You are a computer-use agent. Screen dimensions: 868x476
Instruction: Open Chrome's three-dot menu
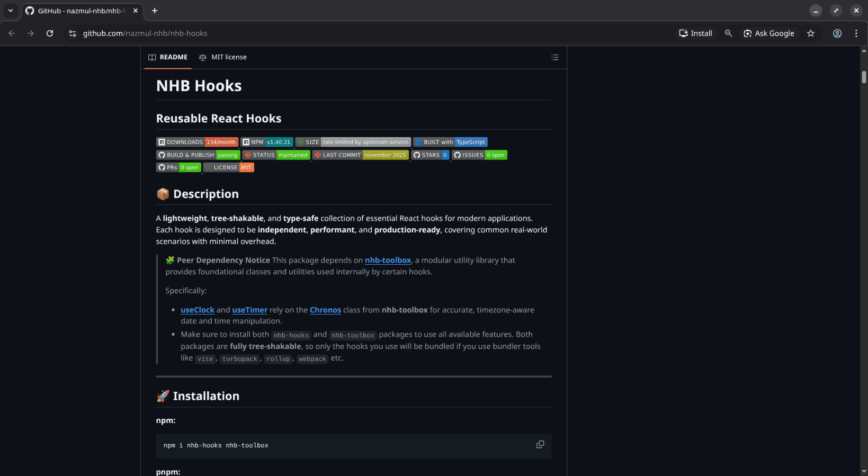856,33
